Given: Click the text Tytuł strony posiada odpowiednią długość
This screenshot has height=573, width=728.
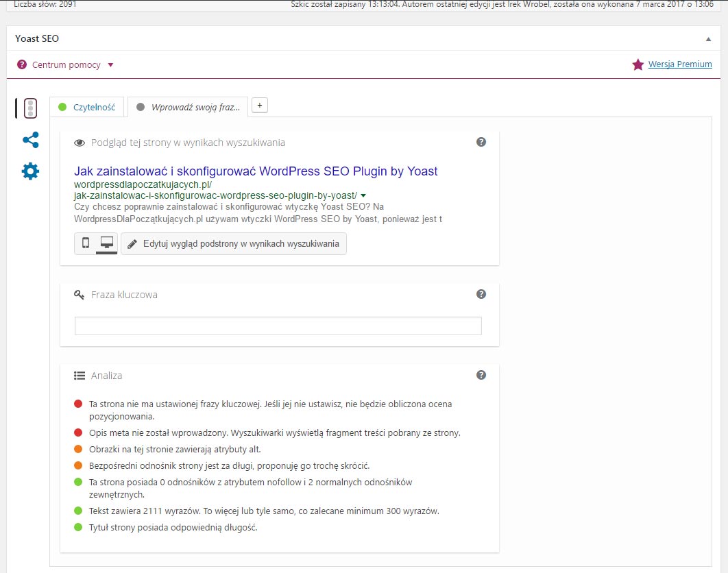Looking at the screenshot, I should pyautogui.click(x=173, y=528).
